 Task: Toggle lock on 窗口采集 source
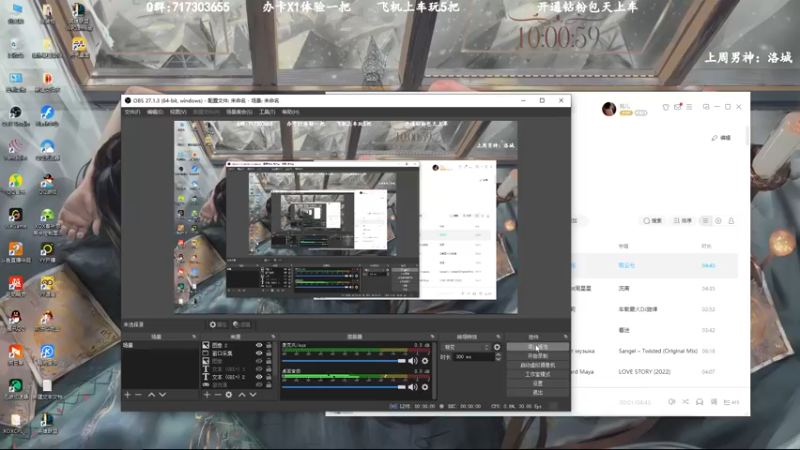(x=268, y=353)
